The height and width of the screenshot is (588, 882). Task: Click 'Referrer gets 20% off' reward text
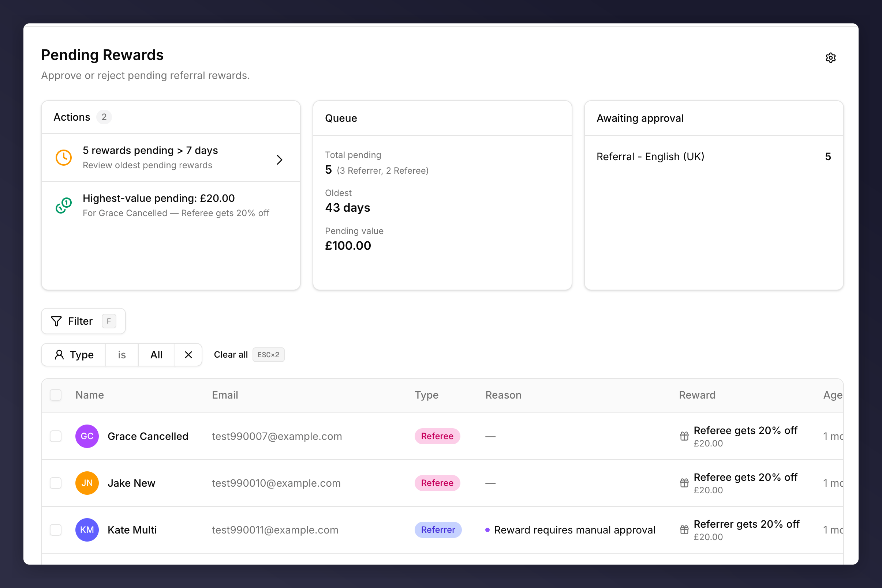747,524
